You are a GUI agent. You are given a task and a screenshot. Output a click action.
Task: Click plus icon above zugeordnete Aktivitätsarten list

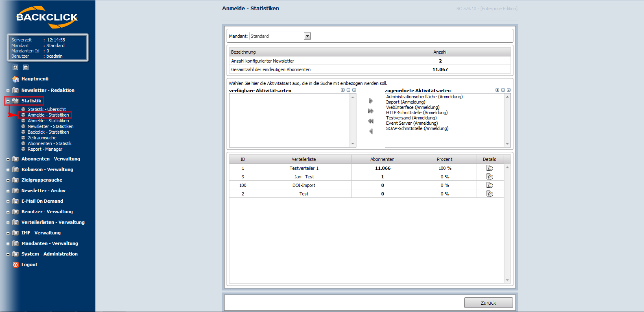pyautogui.click(x=497, y=90)
